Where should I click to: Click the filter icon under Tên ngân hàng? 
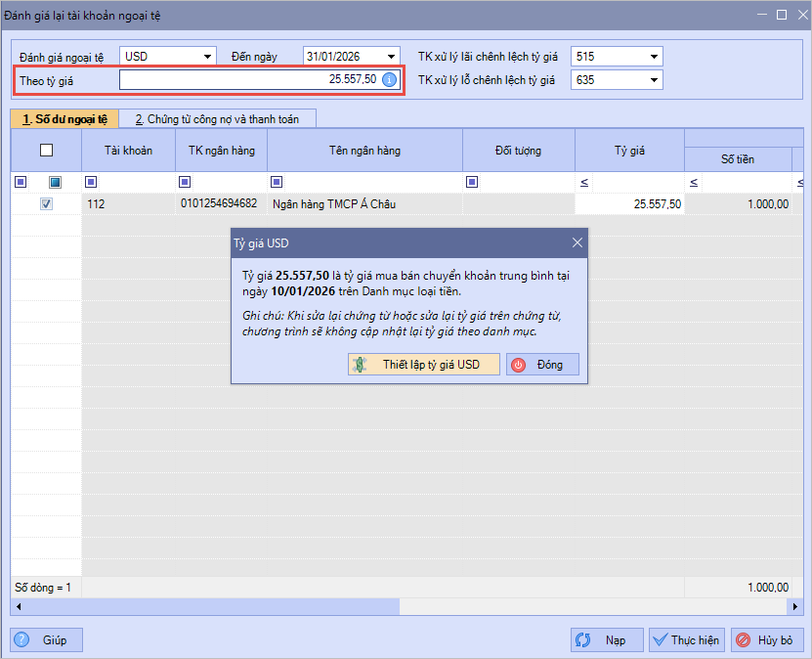[x=277, y=181]
